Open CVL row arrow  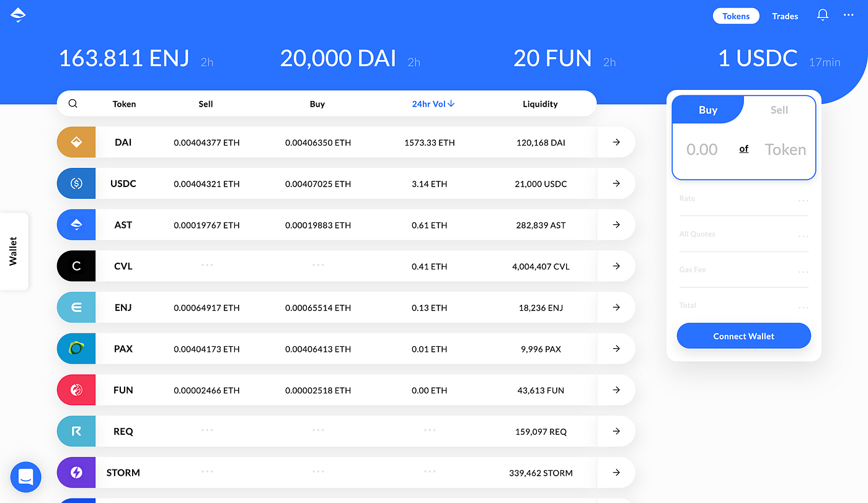point(616,266)
